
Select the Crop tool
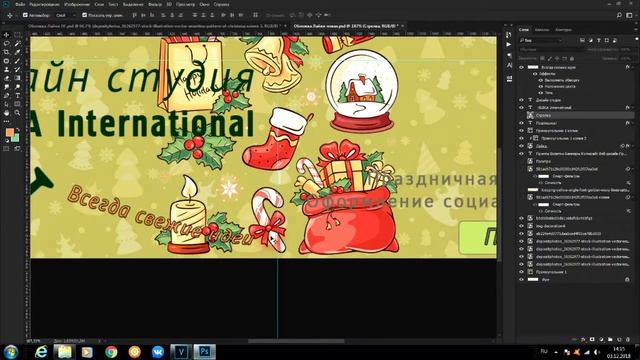[7, 52]
